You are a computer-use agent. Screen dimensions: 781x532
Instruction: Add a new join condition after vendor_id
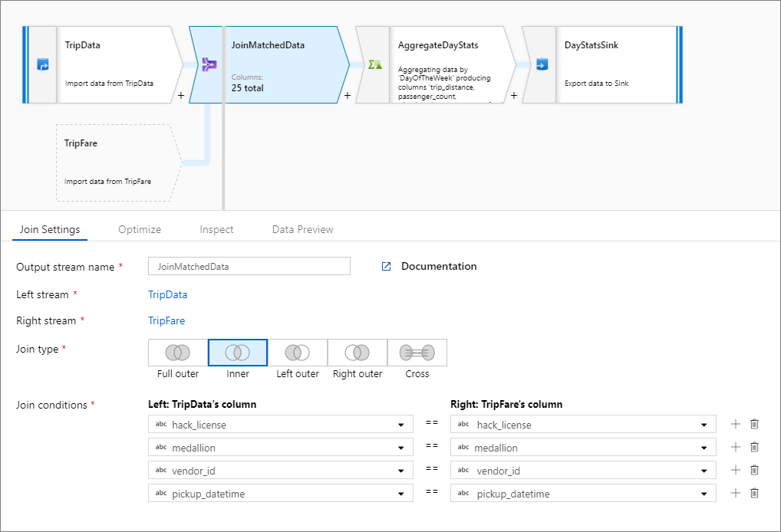[735, 470]
